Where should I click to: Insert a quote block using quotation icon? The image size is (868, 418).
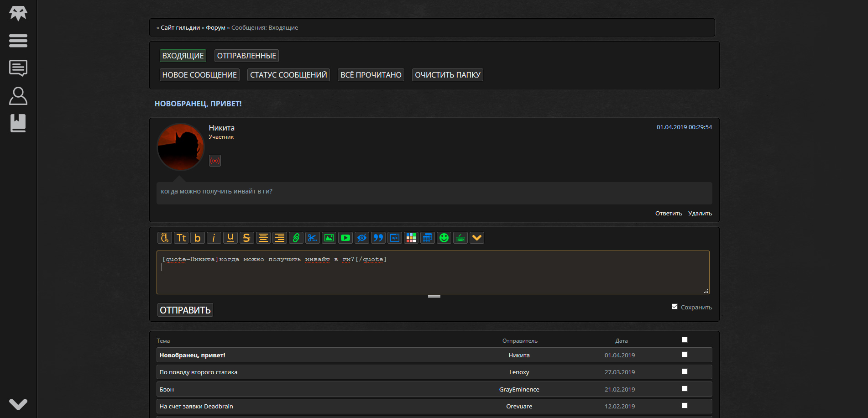point(378,238)
